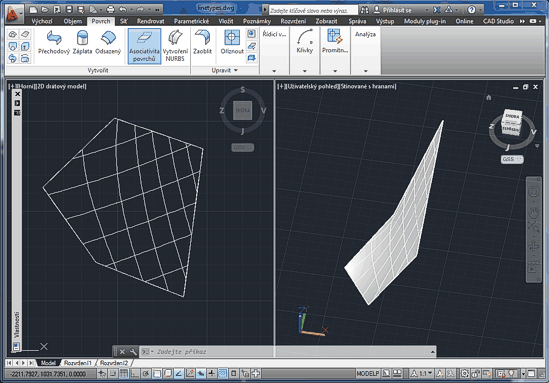Click the Help question mark icon
Viewport: 549px width, 383px height.
[x=471, y=10]
